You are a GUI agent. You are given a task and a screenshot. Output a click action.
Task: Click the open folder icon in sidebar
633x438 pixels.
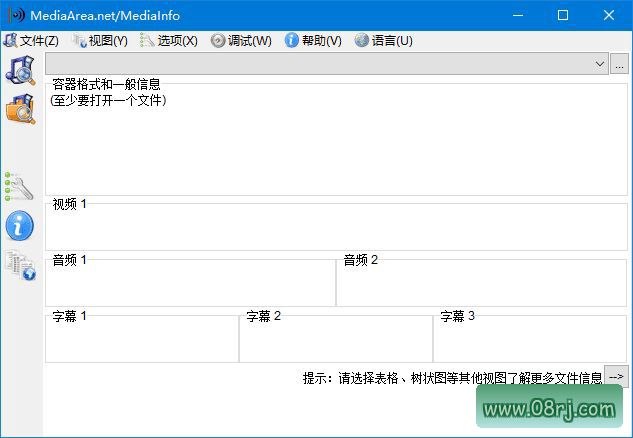pos(21,109)
